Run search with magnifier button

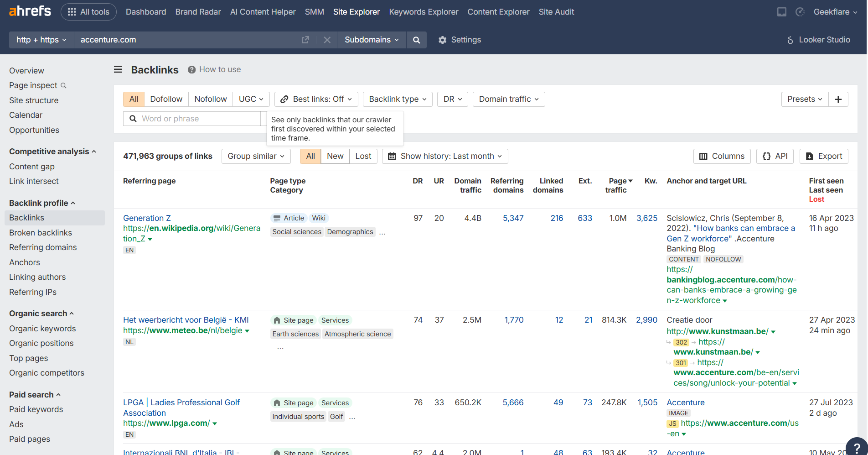[416, 40]
